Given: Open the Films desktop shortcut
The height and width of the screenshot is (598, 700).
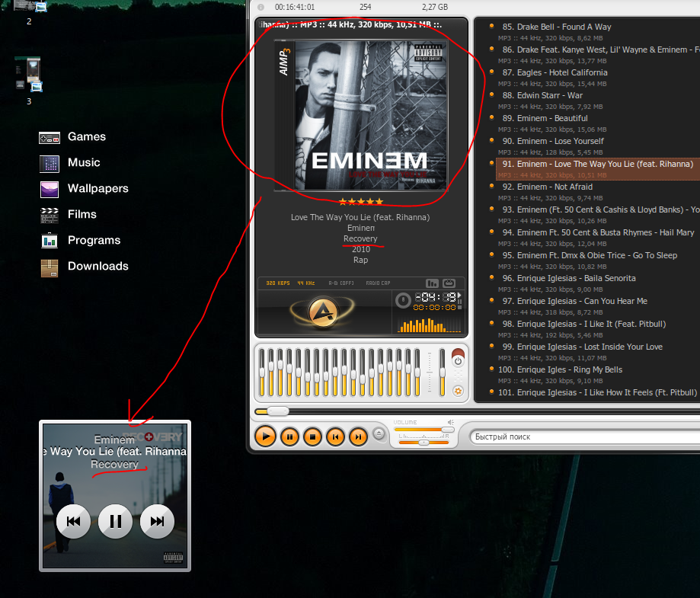Looking at the screenshot, I should [68, 215].
